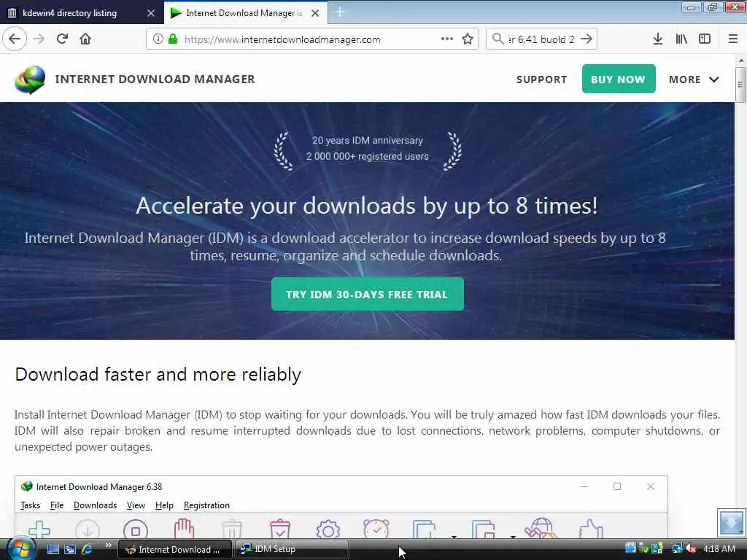Launch Internet Explorer from quick launch
This screenshot has width=747, height=560.
(x=87, y=549)
